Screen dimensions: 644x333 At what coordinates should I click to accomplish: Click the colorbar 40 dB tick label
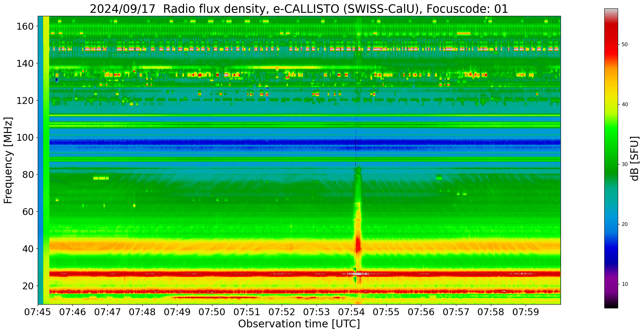click(625, 105)
